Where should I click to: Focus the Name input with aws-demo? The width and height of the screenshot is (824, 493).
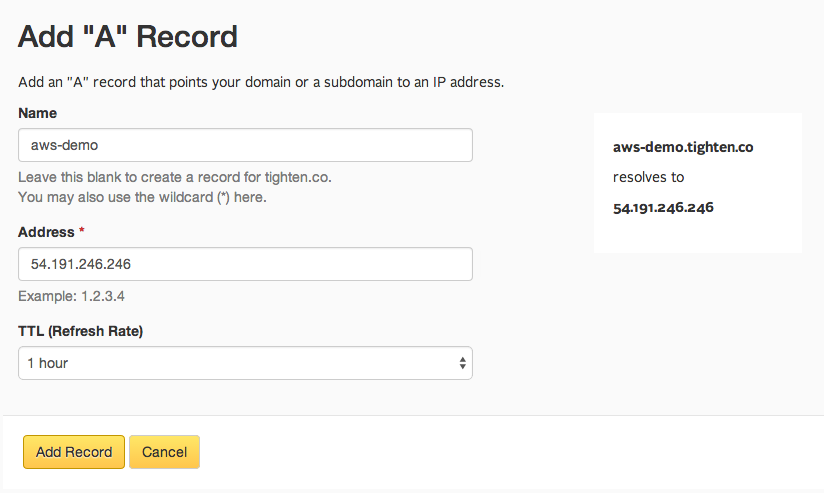click(245, 145)
